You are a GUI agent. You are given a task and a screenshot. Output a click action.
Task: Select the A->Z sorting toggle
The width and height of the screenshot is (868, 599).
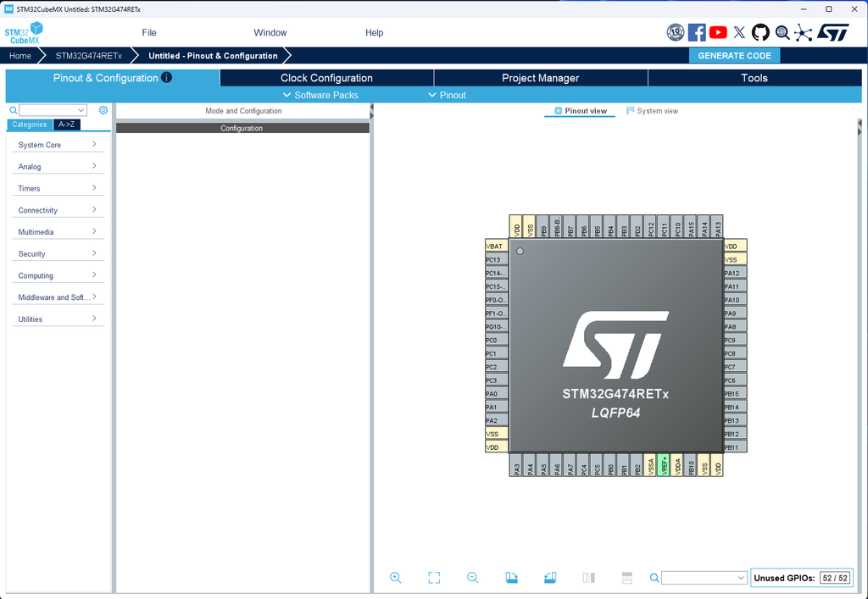pos(67,125)
